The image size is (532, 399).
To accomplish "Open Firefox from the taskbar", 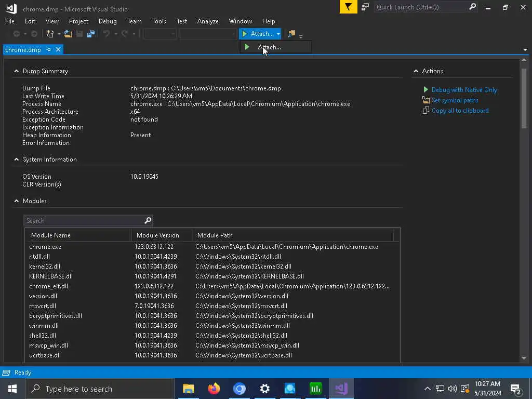I will (x=214, y=389).
